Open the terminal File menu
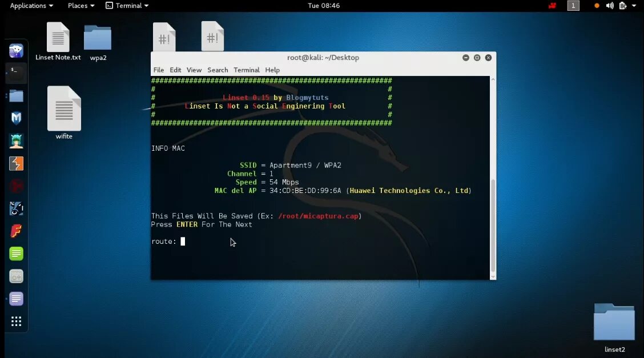This screenshot has width=644, height=358. [159, 70]
